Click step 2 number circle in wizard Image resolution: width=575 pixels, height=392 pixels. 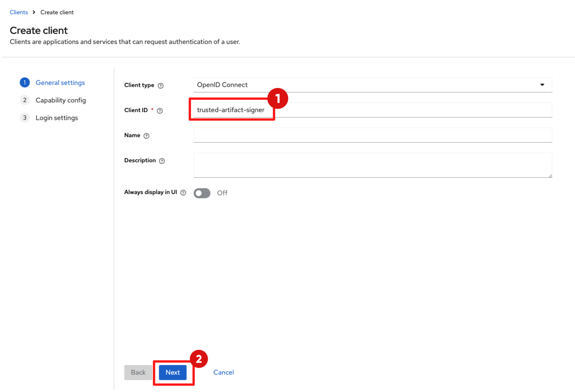pos(25,100)
